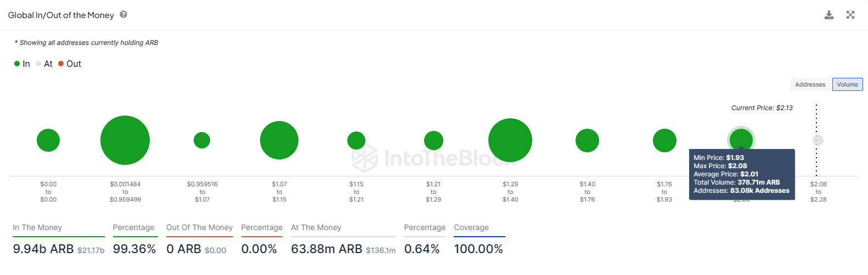This screenshot has width=868, height=275.
Task: Click the $1.29 to $1.40 large bubble
Action: coord(510,140)
